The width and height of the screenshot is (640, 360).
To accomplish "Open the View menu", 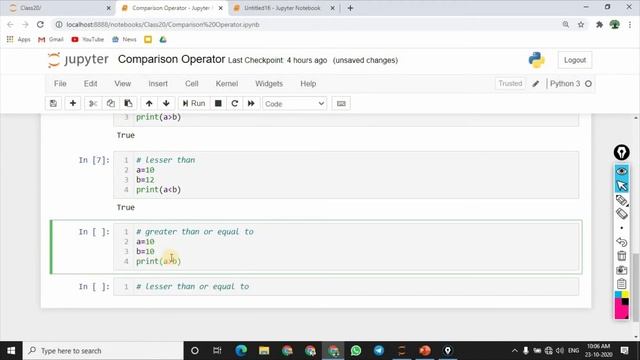I will point(122,84).
